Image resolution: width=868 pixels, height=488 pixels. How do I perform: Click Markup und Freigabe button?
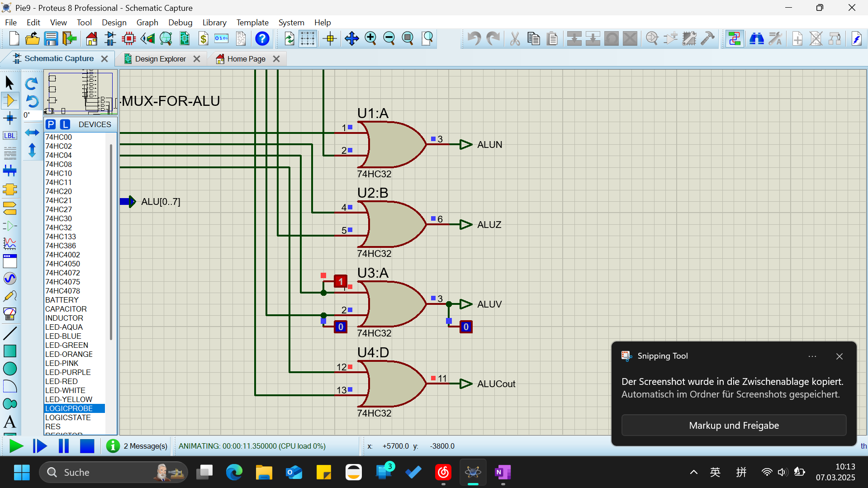pyautogui.click(x=734, y=425)
